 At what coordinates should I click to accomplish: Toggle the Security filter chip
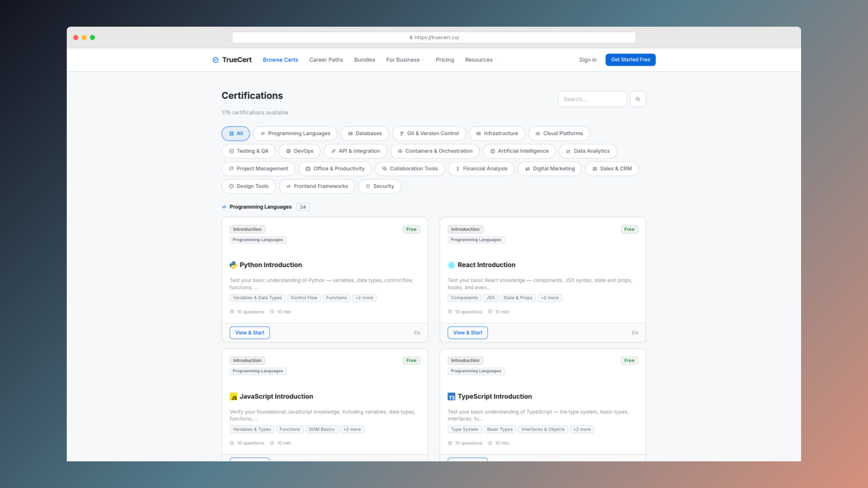379,186
